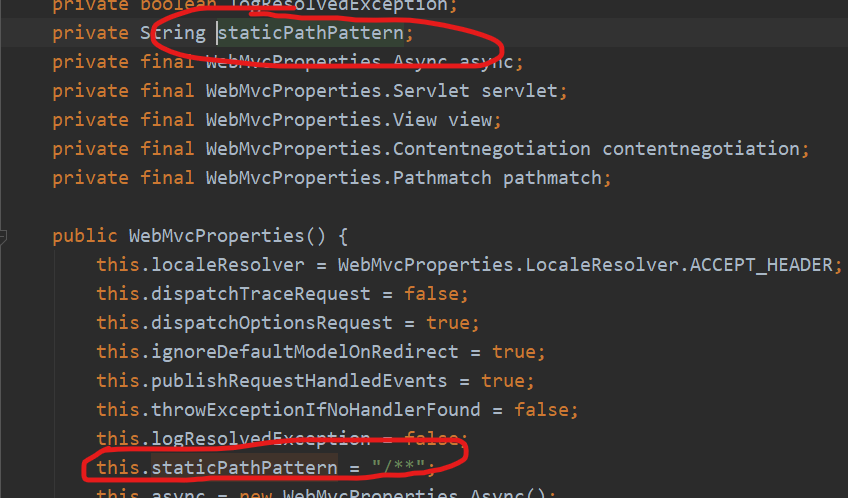Click ACCEPT_HEADER constant in localeResolver line
Image resolution: width=848 pixels, height=498 pixels.
pyautogui.click(x=761, y=265)
